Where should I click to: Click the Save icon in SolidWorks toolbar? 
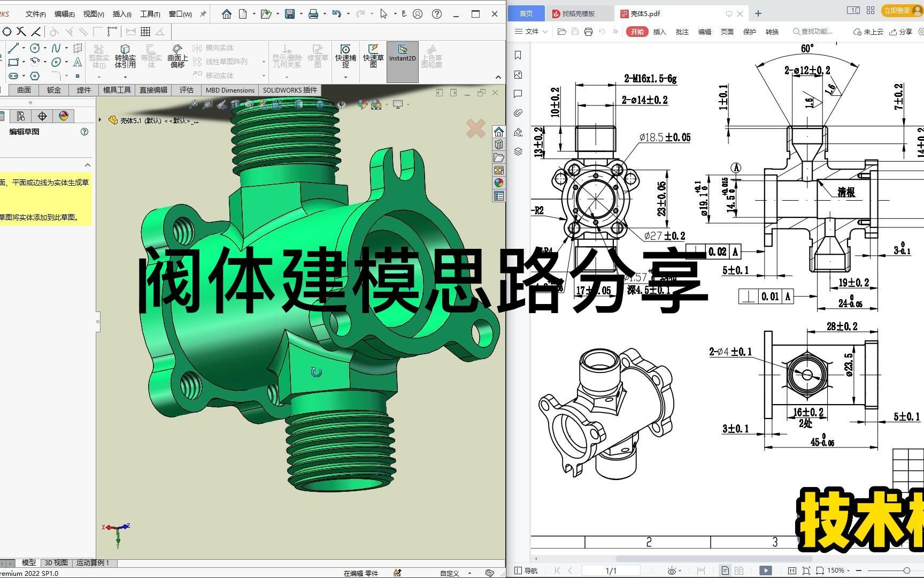290,14
